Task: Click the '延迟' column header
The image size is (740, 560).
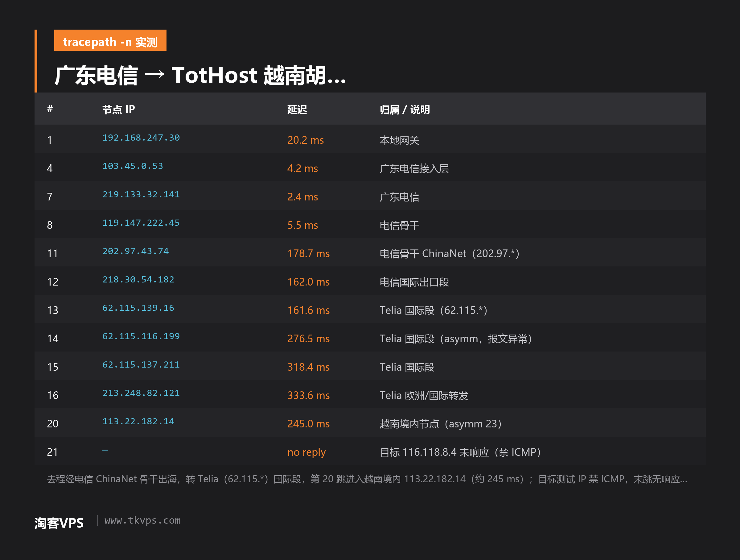Action: click(297, 109)
